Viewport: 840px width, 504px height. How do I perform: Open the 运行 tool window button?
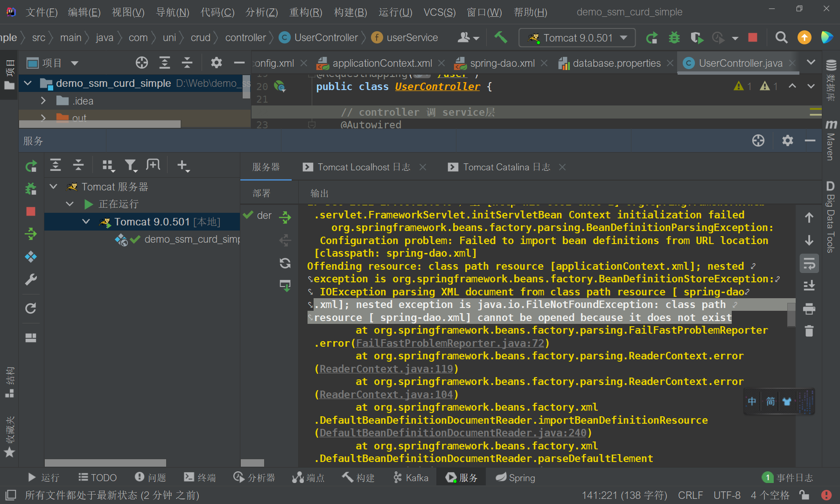43,477
